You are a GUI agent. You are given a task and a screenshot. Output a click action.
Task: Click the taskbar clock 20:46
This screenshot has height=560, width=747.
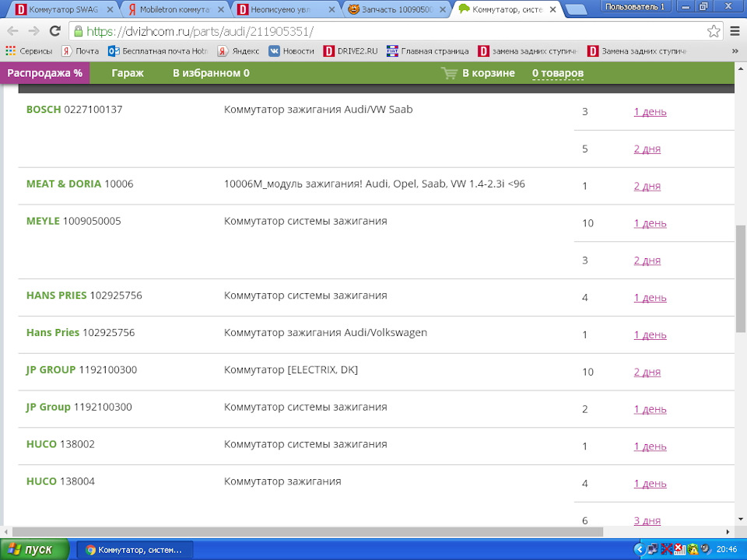(x=727, y=550)
